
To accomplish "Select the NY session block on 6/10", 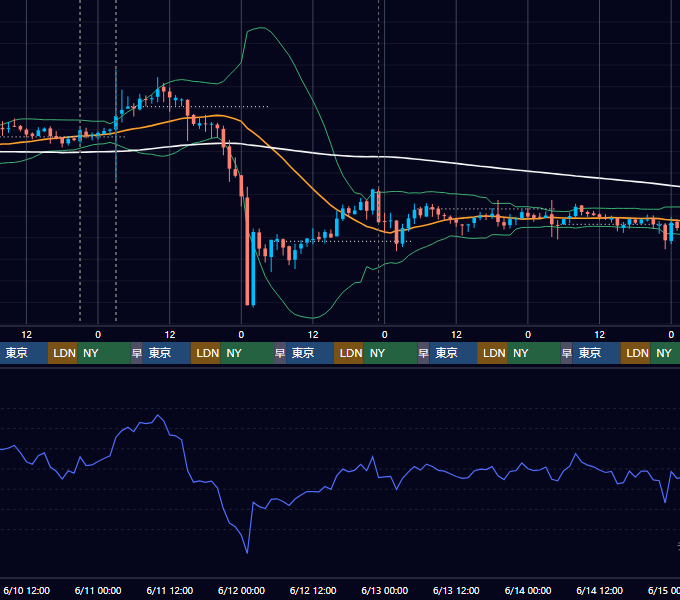I will click(104, 353).
